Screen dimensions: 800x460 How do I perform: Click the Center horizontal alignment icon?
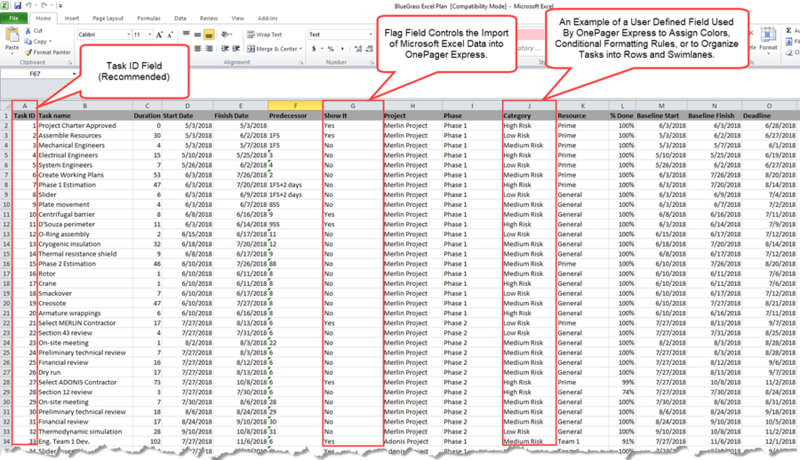pos(197,48)
